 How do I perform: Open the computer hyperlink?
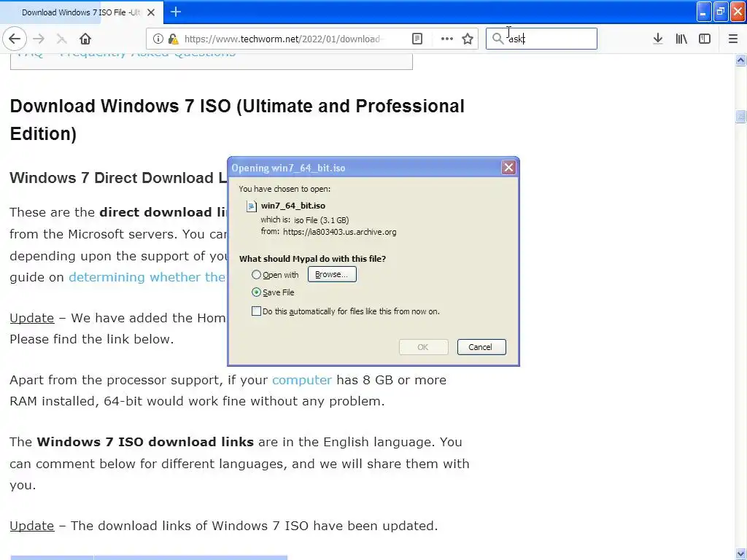click(x=302, y=380)
